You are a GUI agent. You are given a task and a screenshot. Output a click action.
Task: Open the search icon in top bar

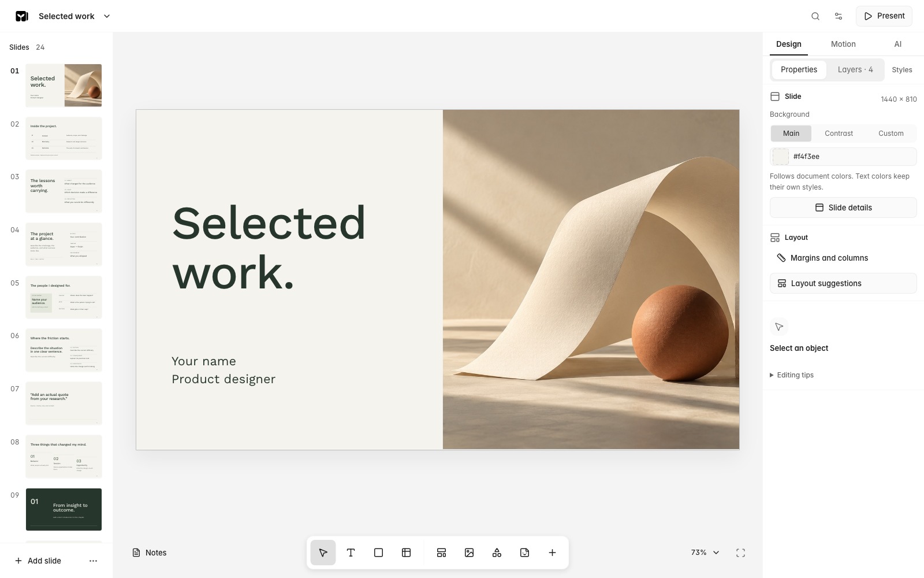pyautogui.click(x=815, y=16)
